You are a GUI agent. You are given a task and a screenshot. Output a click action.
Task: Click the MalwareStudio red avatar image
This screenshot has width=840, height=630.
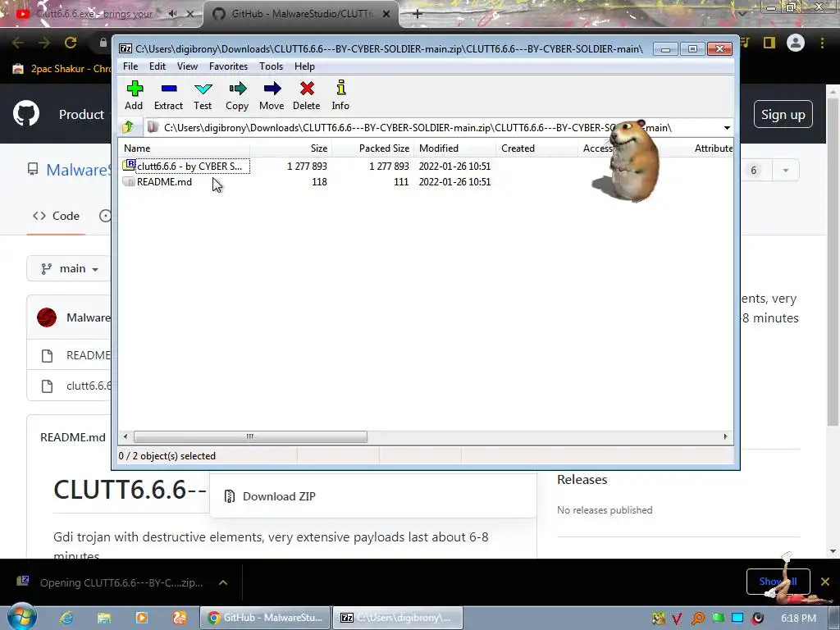coord(47,317)
